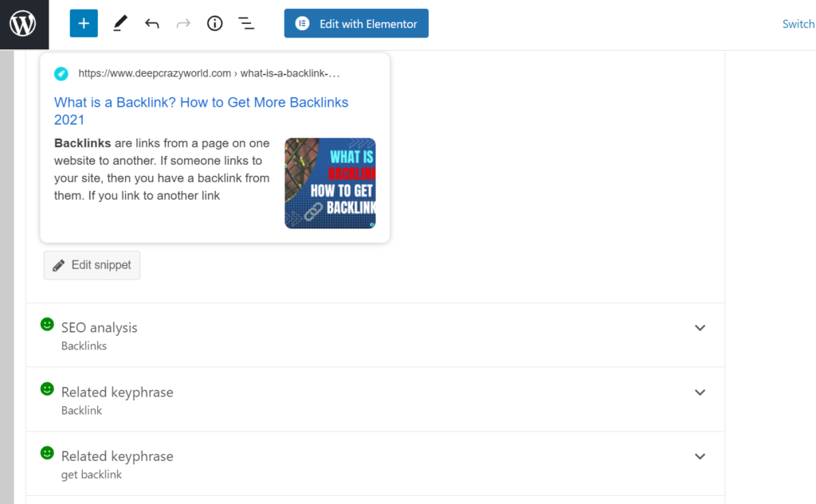Click Edit with Elementor button
Viewport: 816px width, 504px height.
(x=356, y=23)
